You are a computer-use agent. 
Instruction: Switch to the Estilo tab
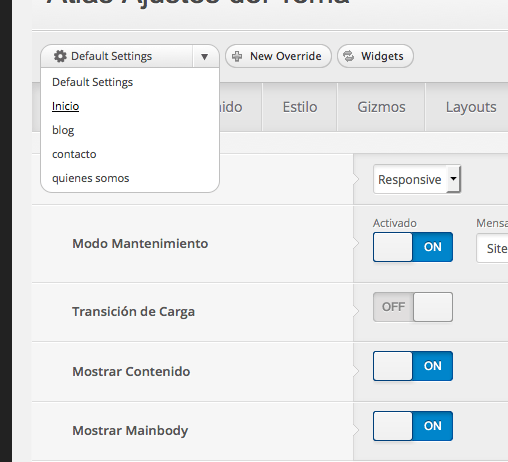click(x=300, y=107)
